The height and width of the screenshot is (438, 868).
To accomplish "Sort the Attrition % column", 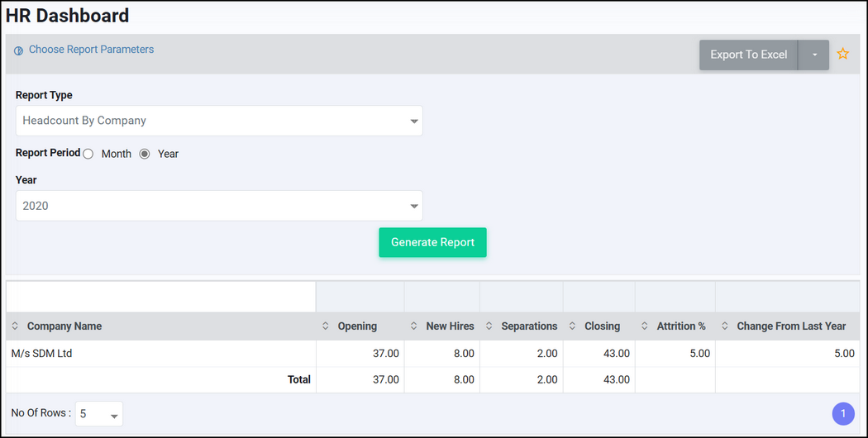I will coord(644,326).
